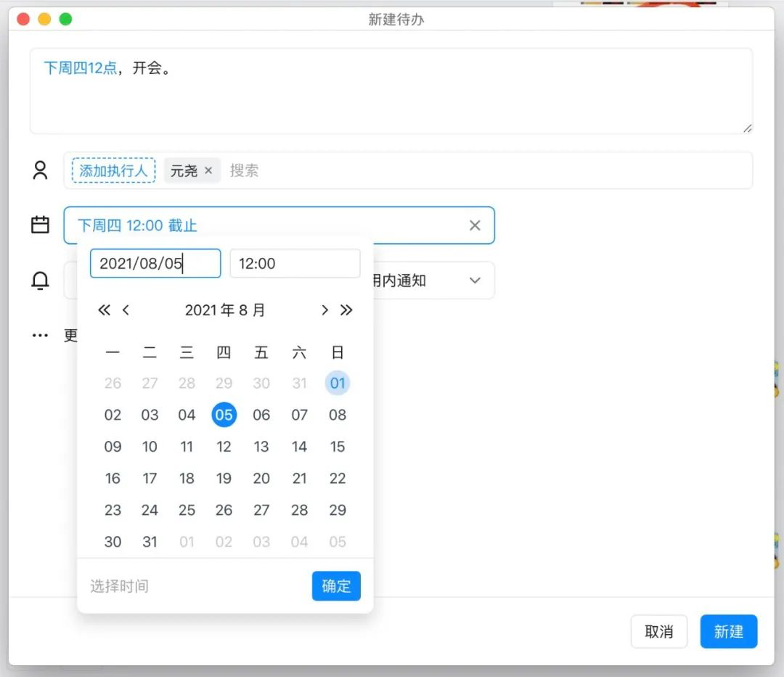Click 新建 to create the todo
The image size is (784, 677).
pyautogui.click(x=728, y=632)
